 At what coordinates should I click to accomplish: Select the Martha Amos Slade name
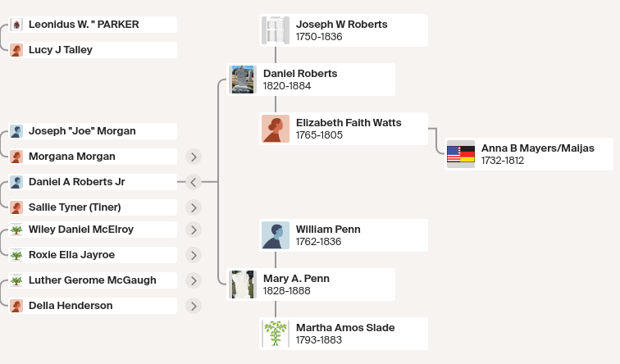pyautogui.click(x=345, y=328)
